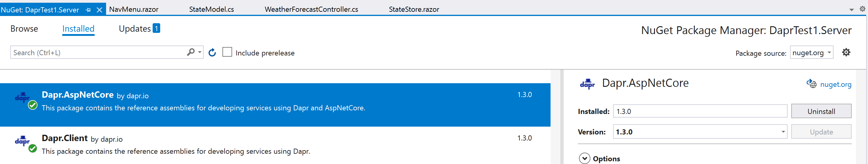
Task: Show the open document tabs overflow list
Action: pos(851,10)
